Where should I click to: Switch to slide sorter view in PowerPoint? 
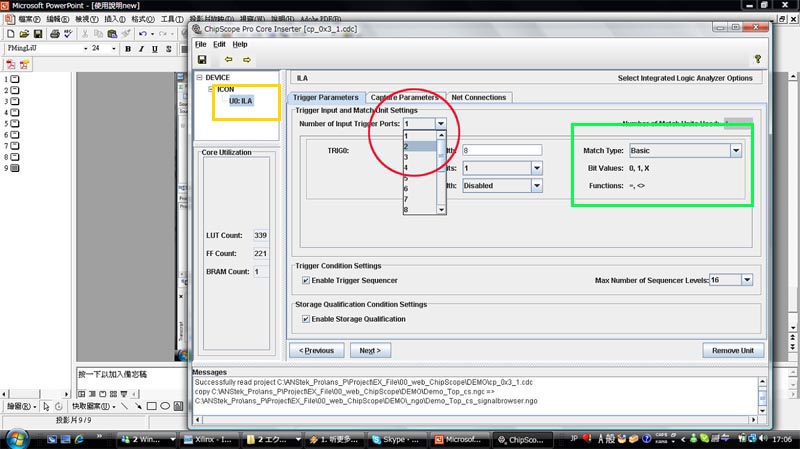coord(113,394)
